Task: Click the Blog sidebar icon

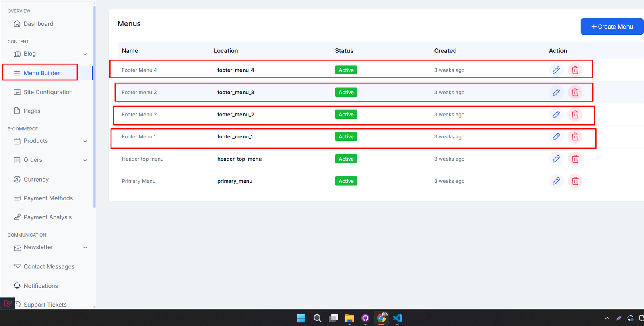Action: (x=17, y=54)
